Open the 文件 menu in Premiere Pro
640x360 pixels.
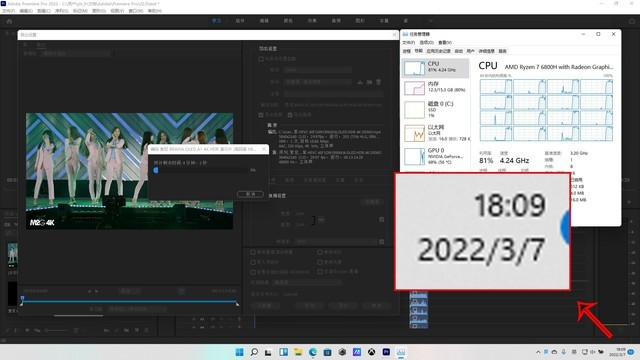(x=9, y=11)
